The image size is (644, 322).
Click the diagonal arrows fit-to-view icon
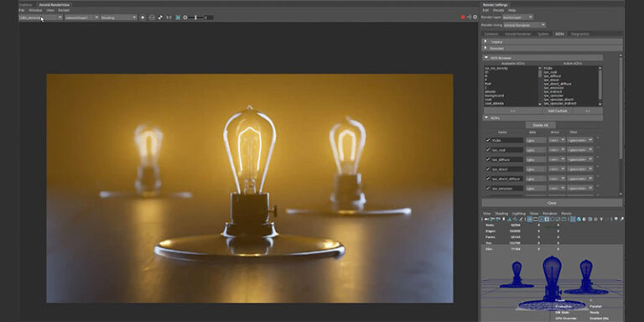click(160, 18)
